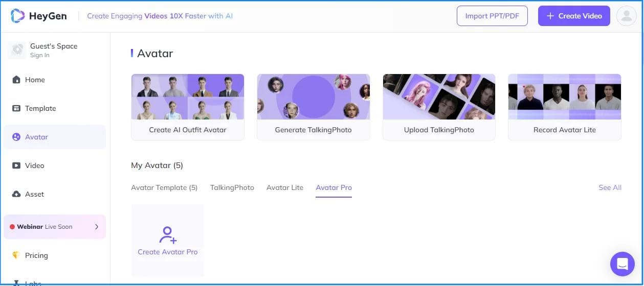Click the Template layout icon
This screenshot has height=286, width=644.
coord(16,108)
